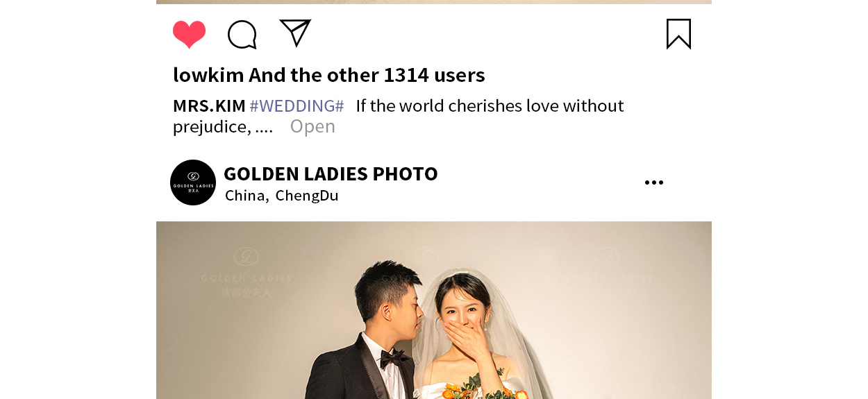This screenshot has height=399, width=868.
Task: Tap the orange flower bouquet in the photo
Action: coord(490,389)
